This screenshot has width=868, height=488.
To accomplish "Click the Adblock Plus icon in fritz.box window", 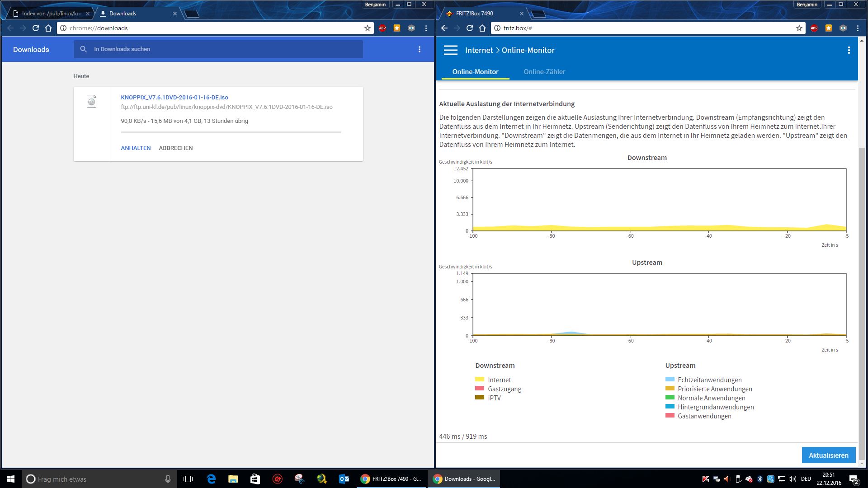I will [x=814, y=28].
